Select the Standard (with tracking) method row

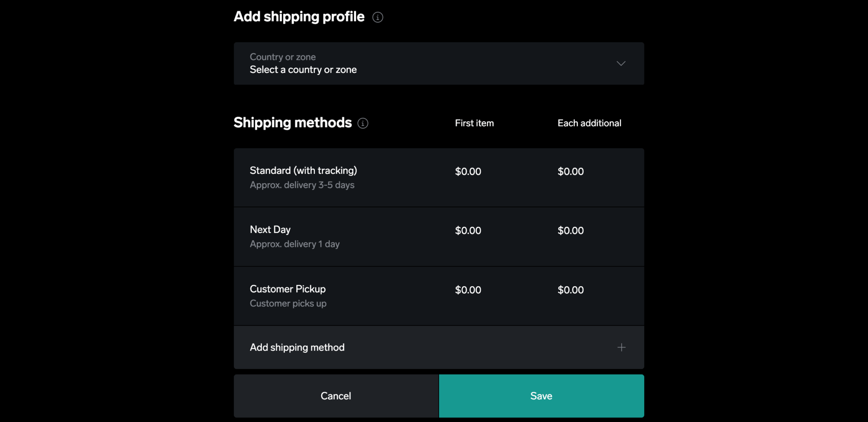[303, 177]
